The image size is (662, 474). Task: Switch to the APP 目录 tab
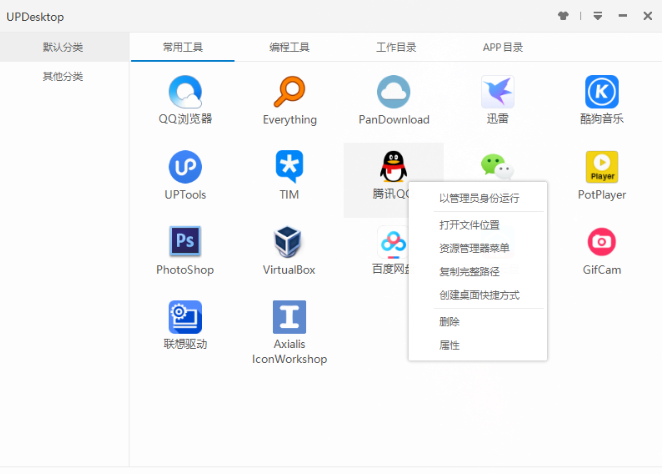(x=502, y=47)
